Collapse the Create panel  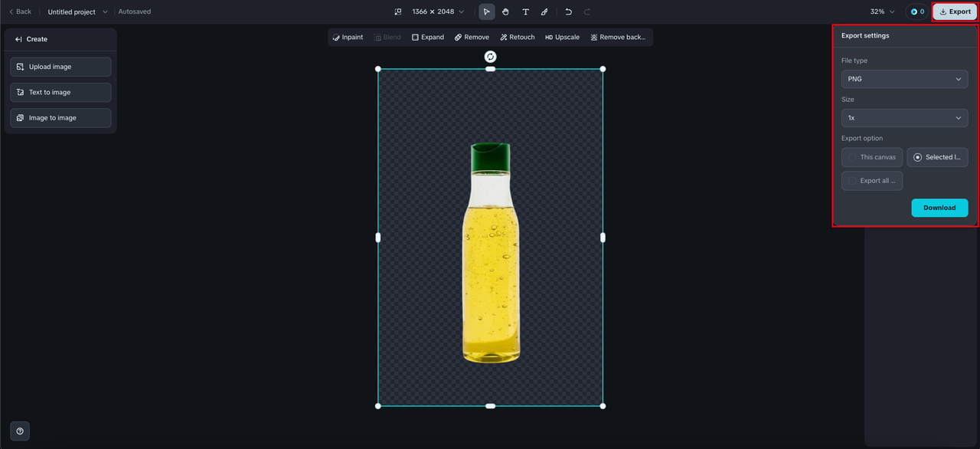[18, 39]
